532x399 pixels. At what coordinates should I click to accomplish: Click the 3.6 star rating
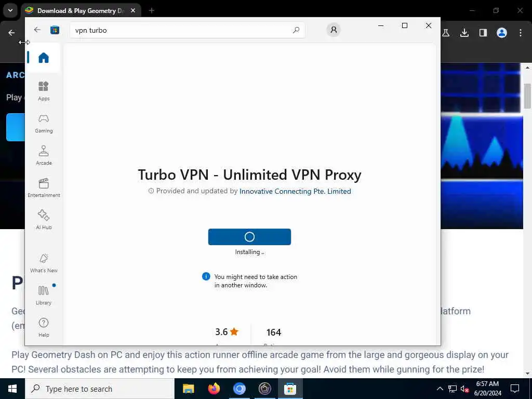point(227,332)
